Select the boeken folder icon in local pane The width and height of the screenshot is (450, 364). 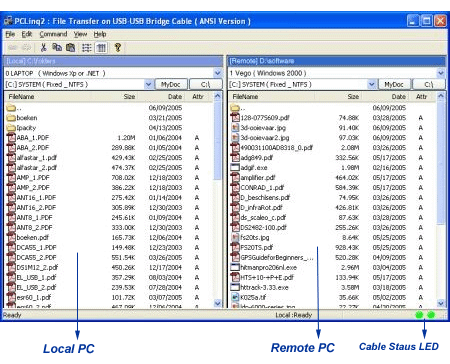[11, 118]
